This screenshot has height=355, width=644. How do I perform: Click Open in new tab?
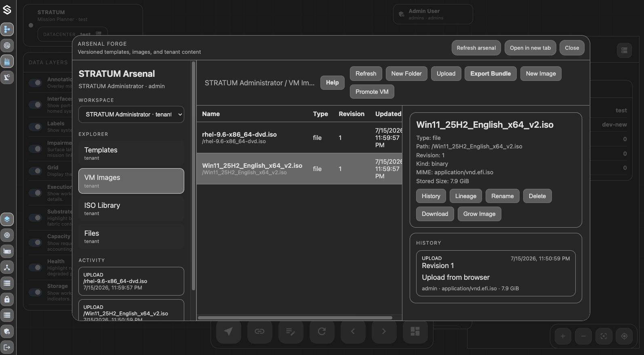[530, 48]
